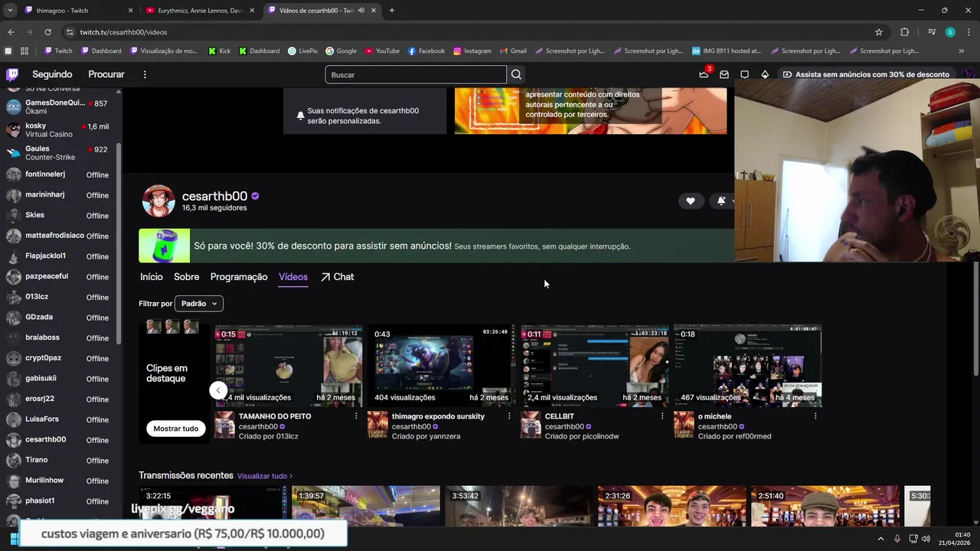Click the address bar URL
Image resolution: width=980 pixels, height=551 pixels.
point(123,32)
